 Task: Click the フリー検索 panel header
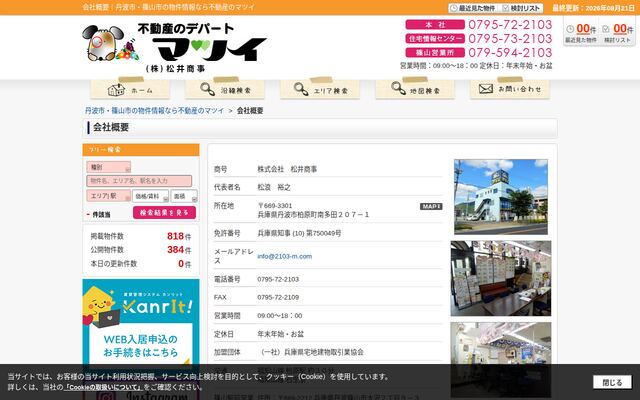point(141,150)
